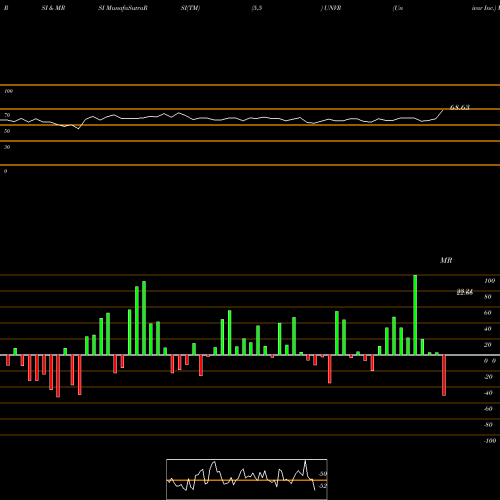Click the MR axis label -100
Screen dimensions: 500x500
(x=490, y=441)
